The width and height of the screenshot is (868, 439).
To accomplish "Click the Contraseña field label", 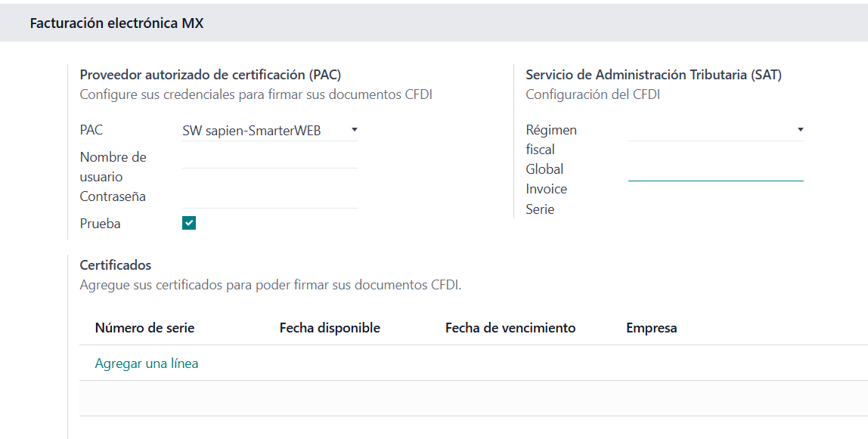I will (113, 196).
